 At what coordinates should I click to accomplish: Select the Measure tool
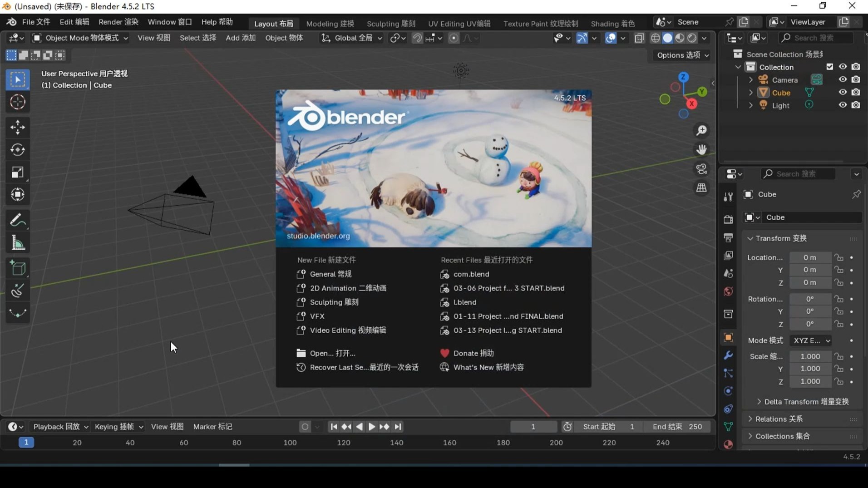click(18, 243)
